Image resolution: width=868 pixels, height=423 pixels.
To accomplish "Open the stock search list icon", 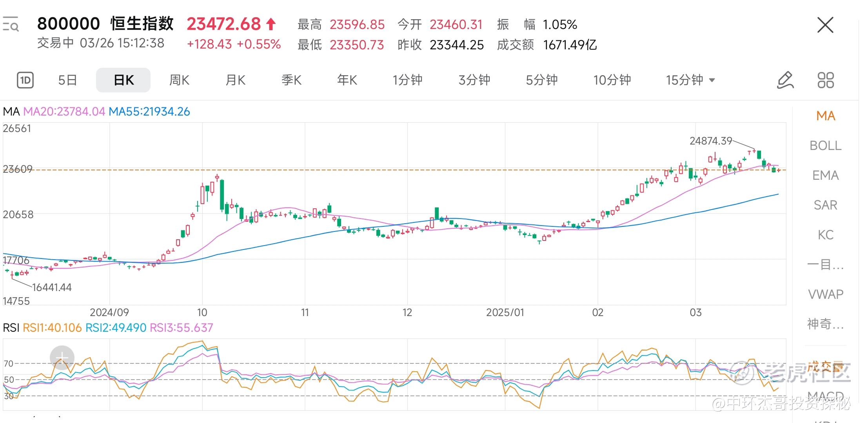I will point(11,24).
